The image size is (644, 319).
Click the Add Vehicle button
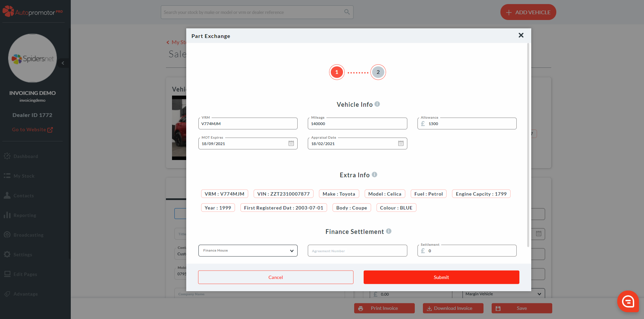[x=528, y=12]
